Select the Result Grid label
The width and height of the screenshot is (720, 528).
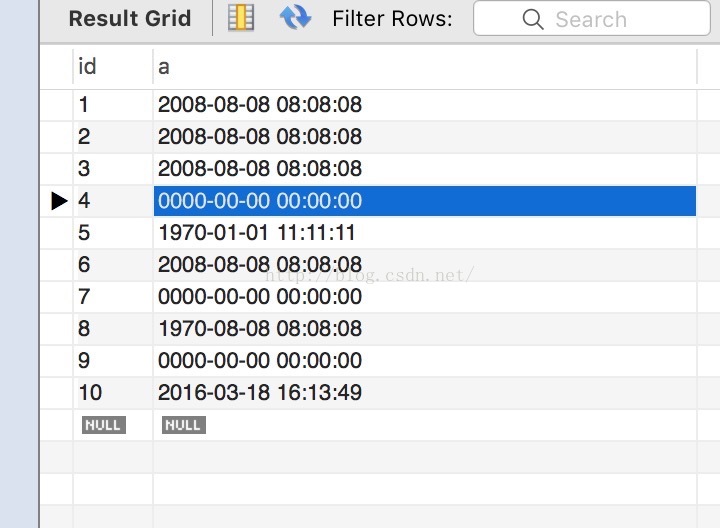pos(129,19)
